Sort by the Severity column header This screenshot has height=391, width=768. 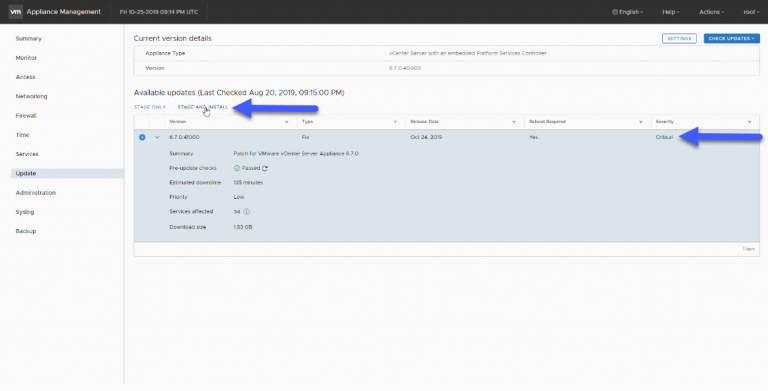[x=665, y=122]
